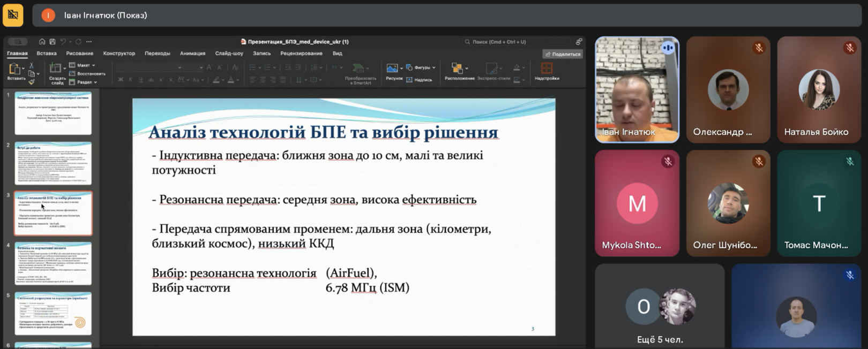Toggle microphone mute on Олександр's tile

point(759,48)
